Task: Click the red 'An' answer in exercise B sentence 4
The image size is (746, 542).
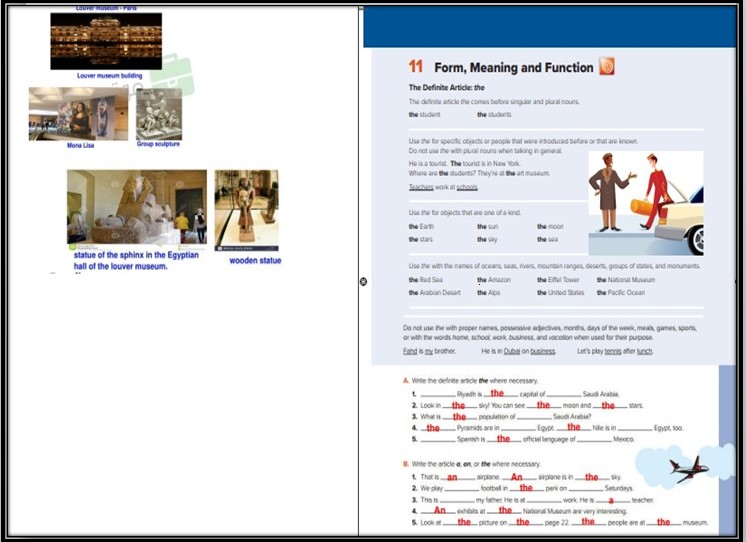Action: [x=440, y=510]
